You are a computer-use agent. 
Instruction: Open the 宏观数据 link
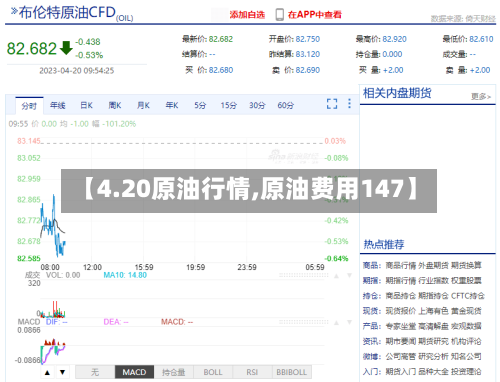tap(466, 326)
